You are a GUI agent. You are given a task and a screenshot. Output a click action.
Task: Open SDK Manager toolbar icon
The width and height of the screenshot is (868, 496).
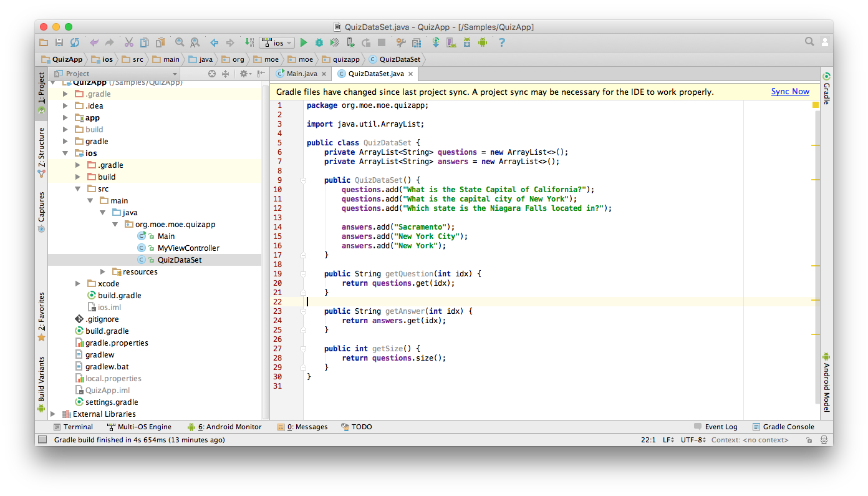pos(466,42)
